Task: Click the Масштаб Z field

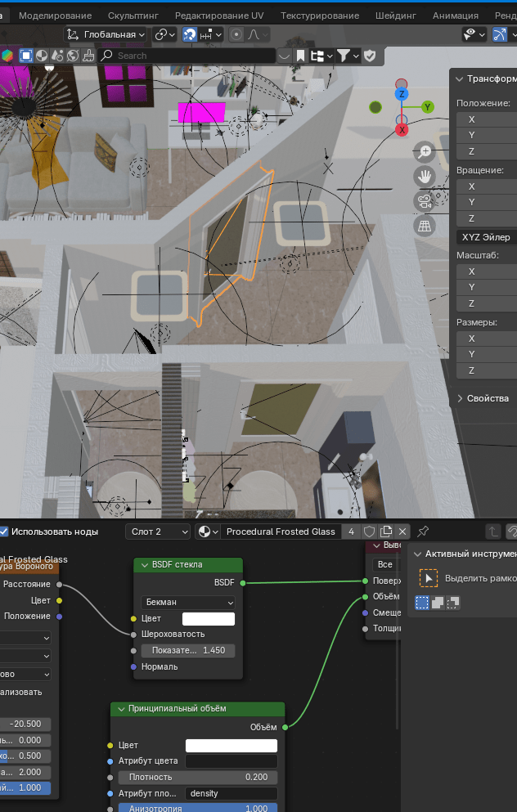Action: click(x=487, y=303)
